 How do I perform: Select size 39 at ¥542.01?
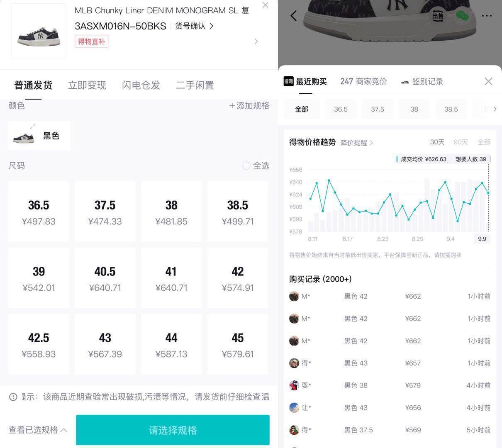pos(39,278)
